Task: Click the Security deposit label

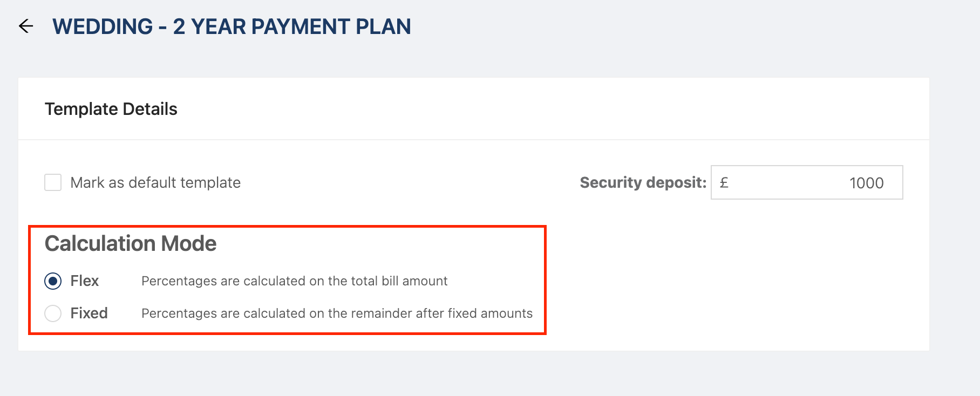Action: (x=643, y=182)
